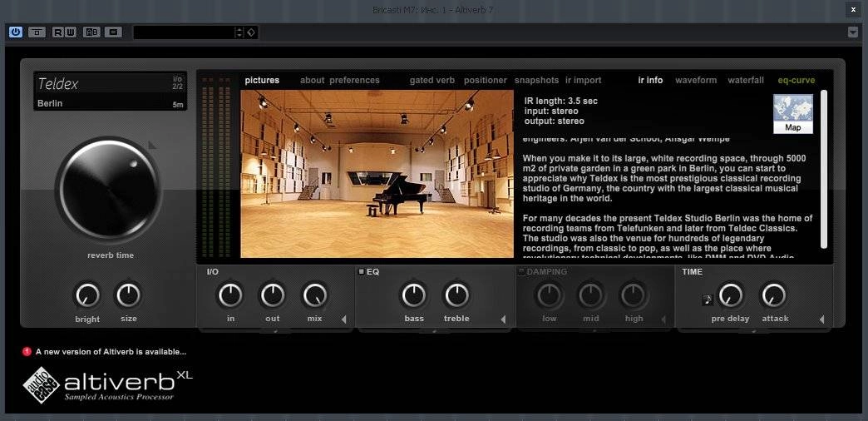Click the damping mid knob
Screen dimensions: 868x421
click(590, 295)
